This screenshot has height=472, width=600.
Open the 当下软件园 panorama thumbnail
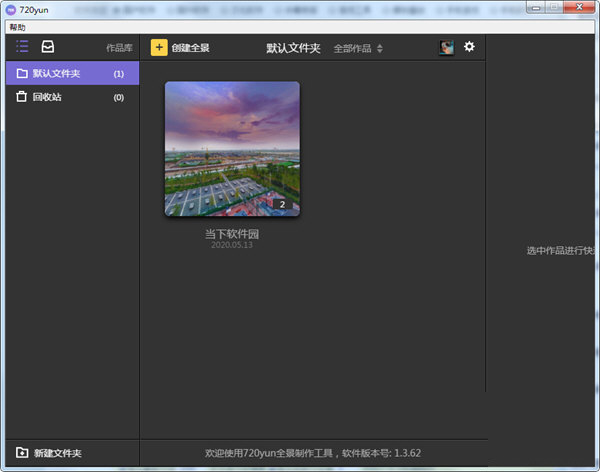click(232, 149)
